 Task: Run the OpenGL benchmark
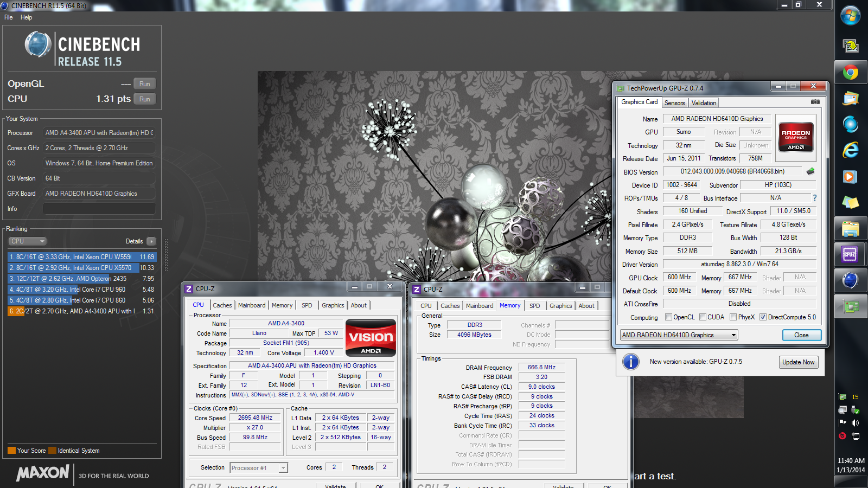point(144,84)
